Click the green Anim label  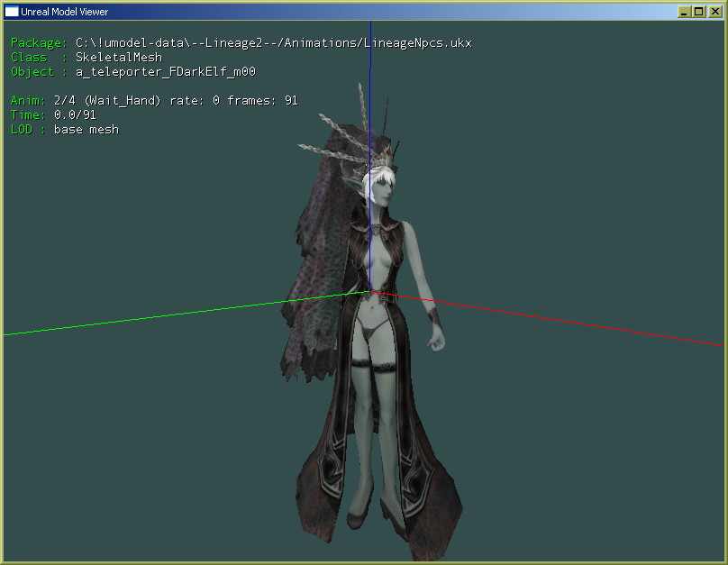point(28,101)
